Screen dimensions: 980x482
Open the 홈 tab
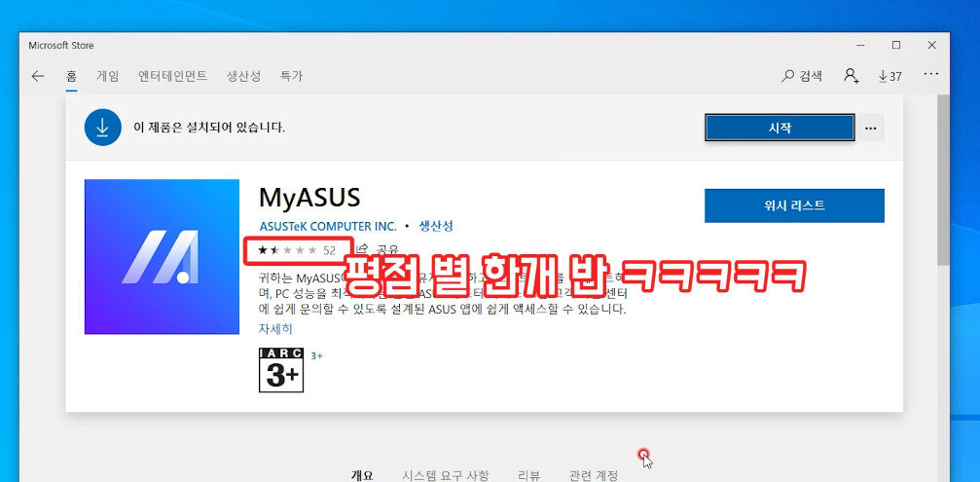click(72, 76)
